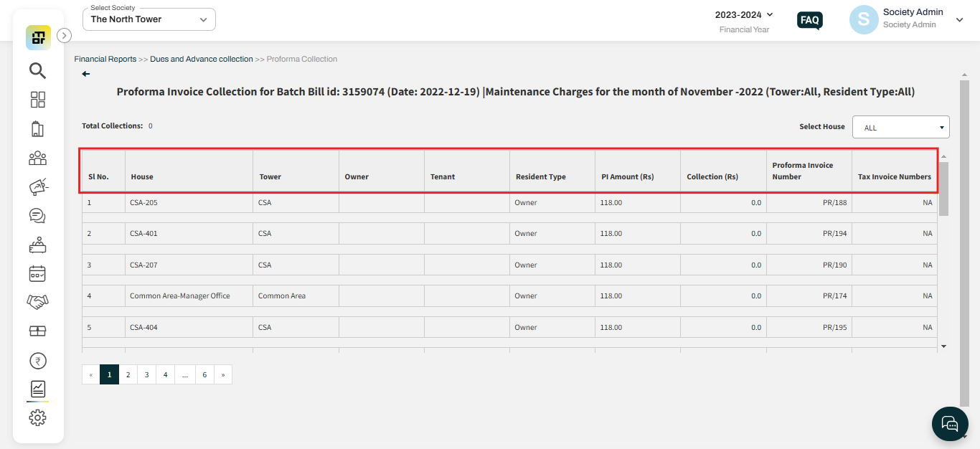Open the settings gear icon
Image resolution: width=980 pixels, height=449 pixels.
(37, 418)
